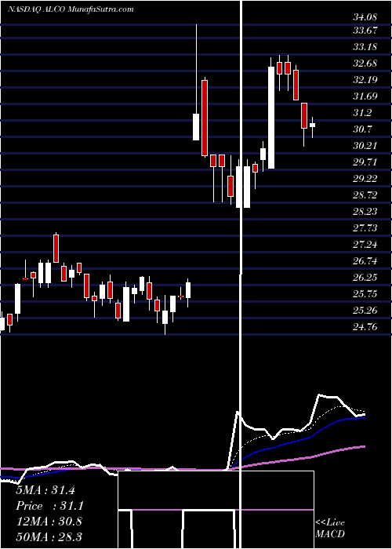This screenshot has height=549, width=392.
Task: Click the 34.08 price axis label
Action: [x=365, y=16]
